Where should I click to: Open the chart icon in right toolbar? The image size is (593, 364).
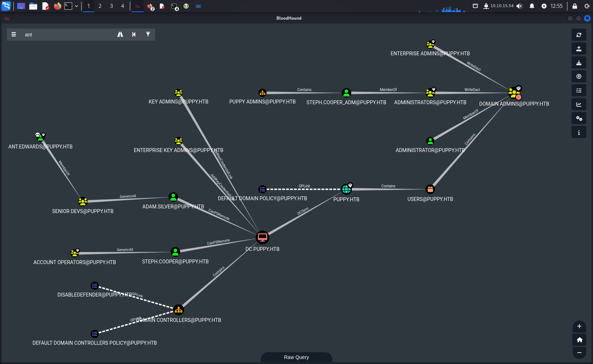click(579, 105)
